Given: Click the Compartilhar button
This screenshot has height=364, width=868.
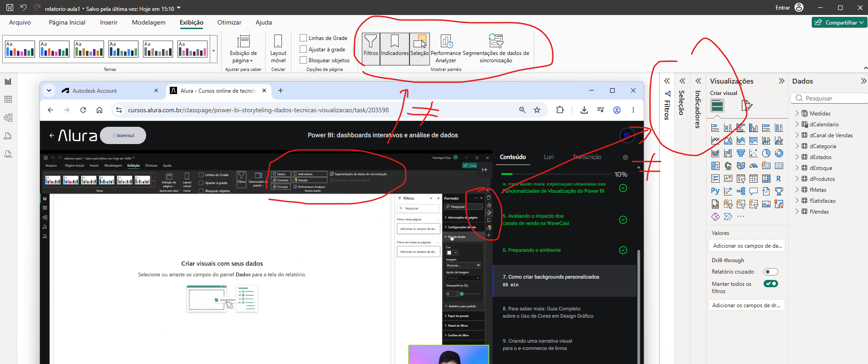Looking at the screenshot, I should pos(839,22).
